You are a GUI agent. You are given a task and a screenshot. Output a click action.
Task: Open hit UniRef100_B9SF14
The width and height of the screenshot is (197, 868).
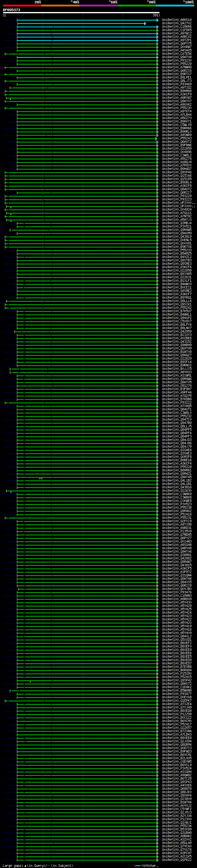pos(176,362)
